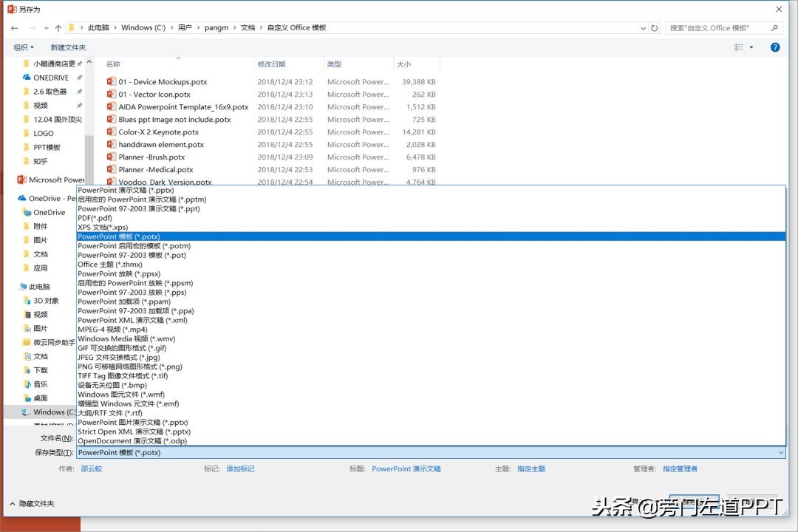
Task: Open the help question mark icon
Action: [x=775, y=47]
